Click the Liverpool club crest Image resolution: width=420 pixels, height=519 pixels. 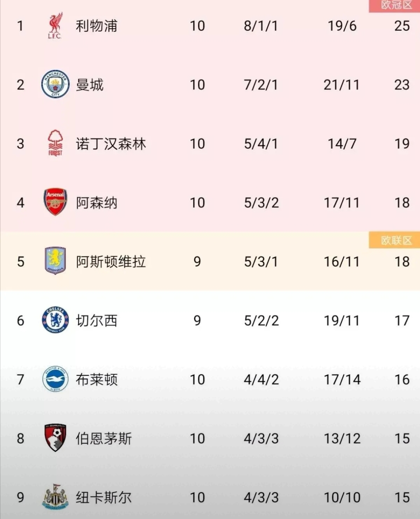point(55,26)
